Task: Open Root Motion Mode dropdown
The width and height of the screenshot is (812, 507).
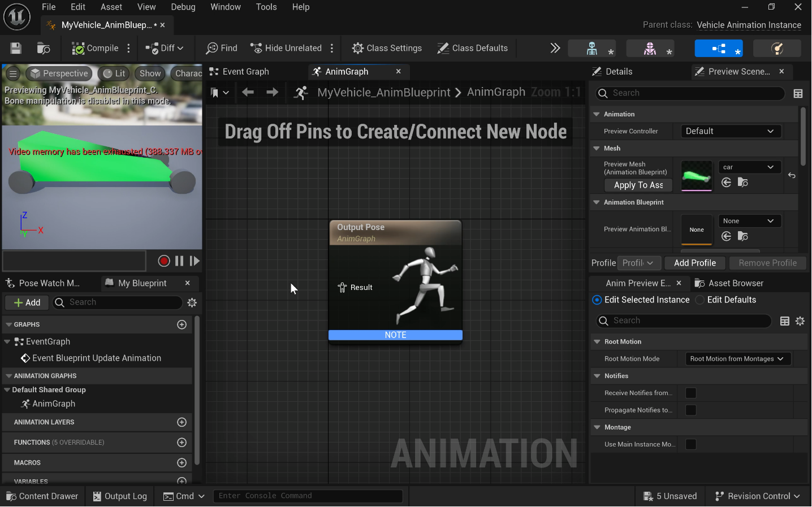Action: point(737,359)
